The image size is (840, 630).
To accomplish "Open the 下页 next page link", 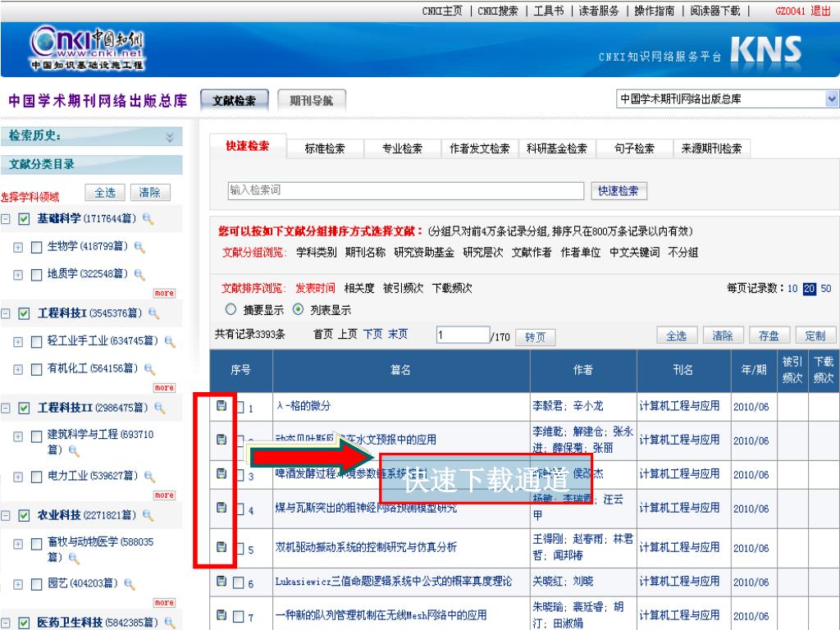I will pyautogui.click(x=373, y=335).
